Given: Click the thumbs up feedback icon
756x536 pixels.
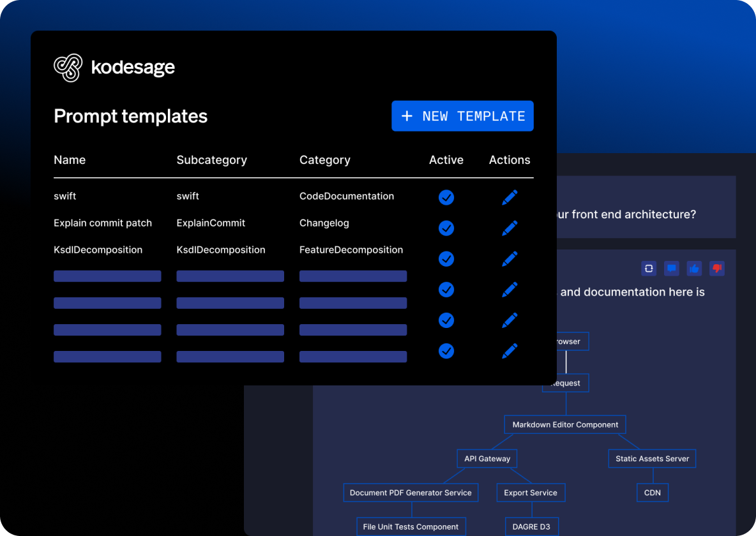Looking at the screenshot, I should pos(694,269).
